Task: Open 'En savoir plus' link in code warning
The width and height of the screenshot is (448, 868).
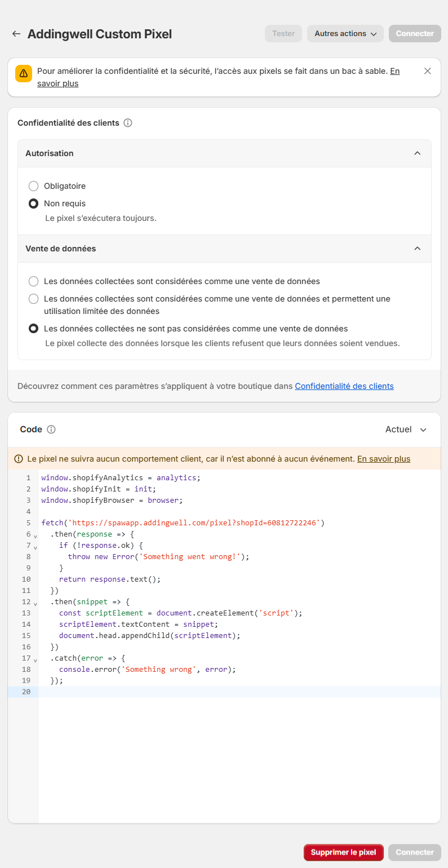Action: click(x=384, y=459)
